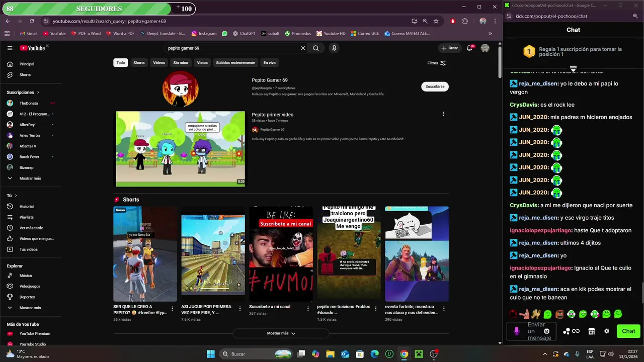
Task: Open Windows Start menu
Action: pos(211,354)
